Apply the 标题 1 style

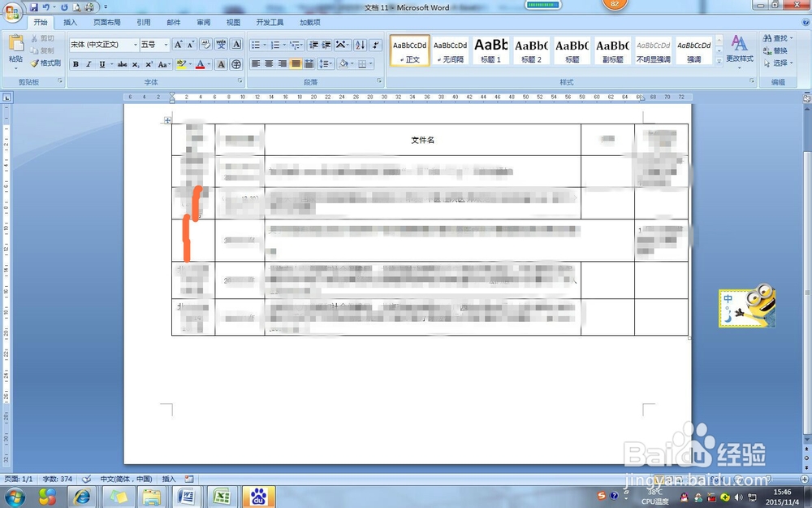(490, 50)
